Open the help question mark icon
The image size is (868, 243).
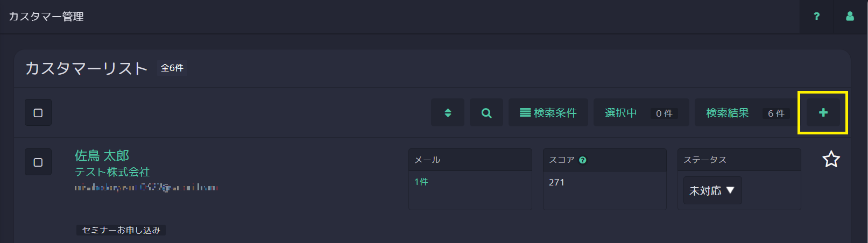coord(816,16)
